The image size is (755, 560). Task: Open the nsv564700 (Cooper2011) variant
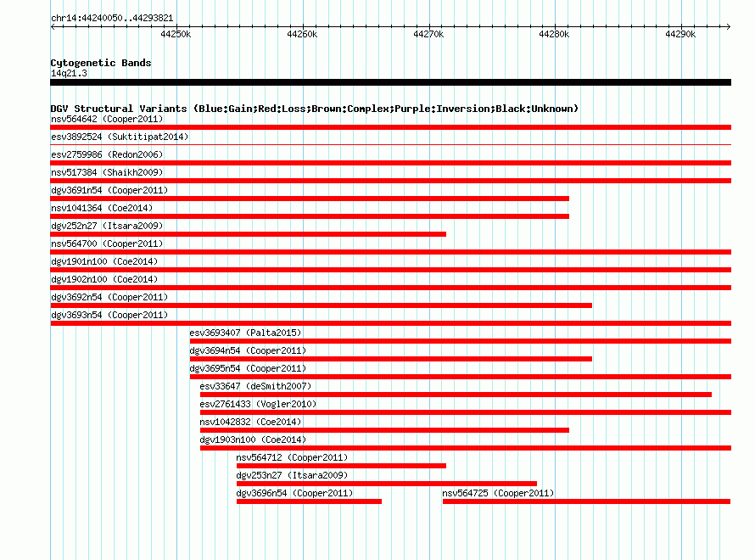coord(107,244)
